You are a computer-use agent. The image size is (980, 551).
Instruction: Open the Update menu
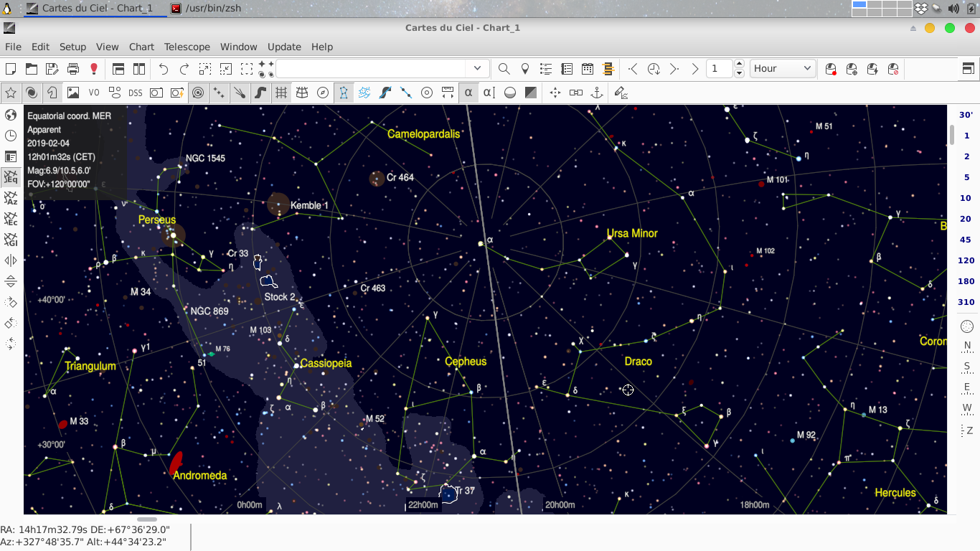pos(284,47)
